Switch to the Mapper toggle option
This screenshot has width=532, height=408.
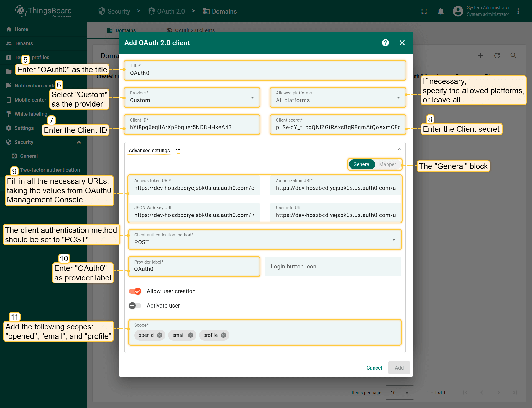(x=387, y=164)
